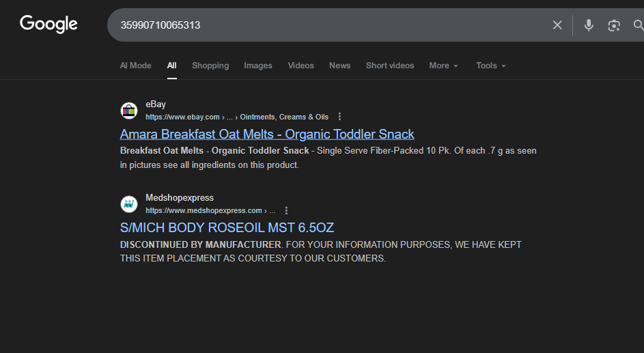The width and height of the screenshot is (644, 353).
Task: Show Short videos results
Action: pos(390,66)
